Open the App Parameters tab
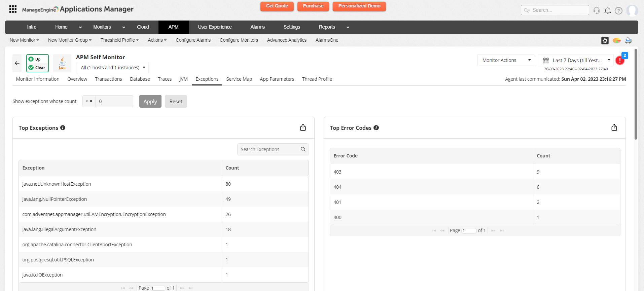The height and width of the screenshot is (291, 644). 277,79
